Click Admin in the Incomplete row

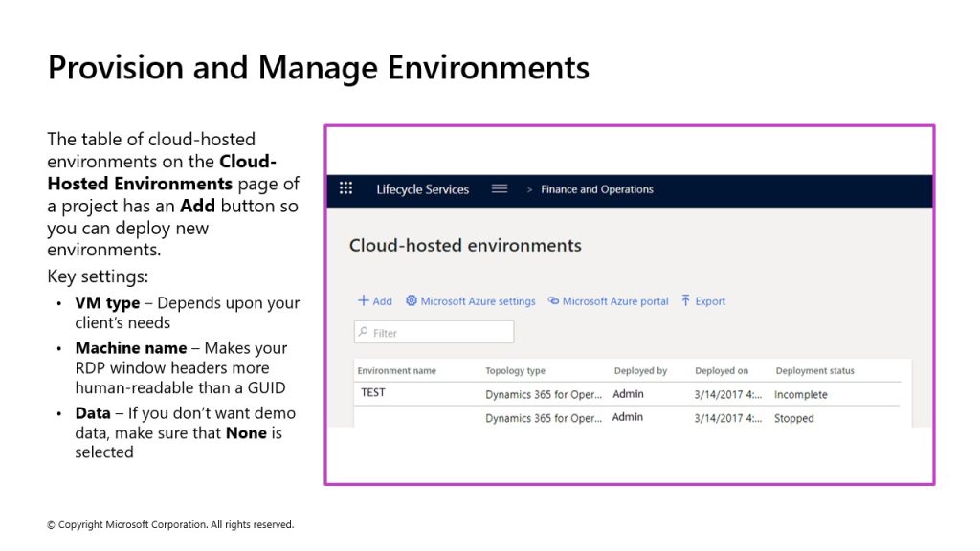click(628, 394)
